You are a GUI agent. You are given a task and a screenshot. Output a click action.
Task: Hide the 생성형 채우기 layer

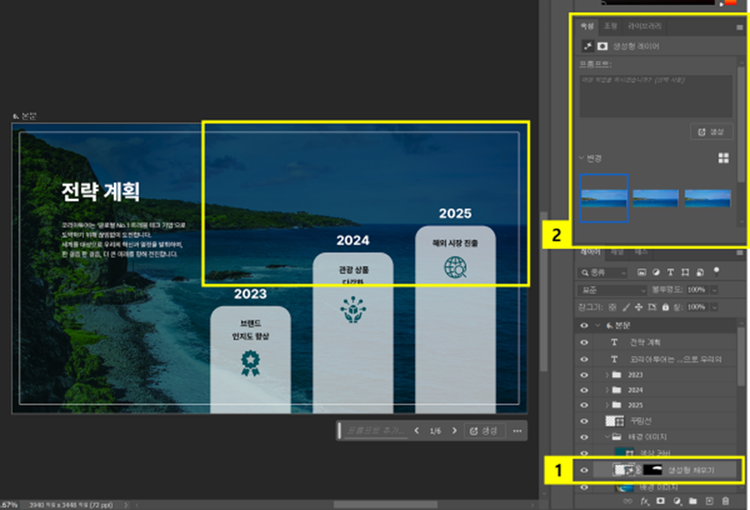click(584, 470)
